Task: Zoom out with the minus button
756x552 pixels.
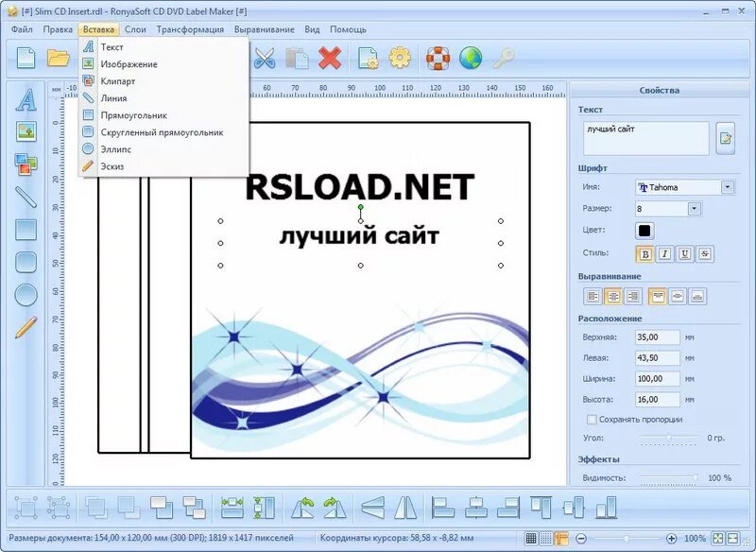Action: [581, 539]
